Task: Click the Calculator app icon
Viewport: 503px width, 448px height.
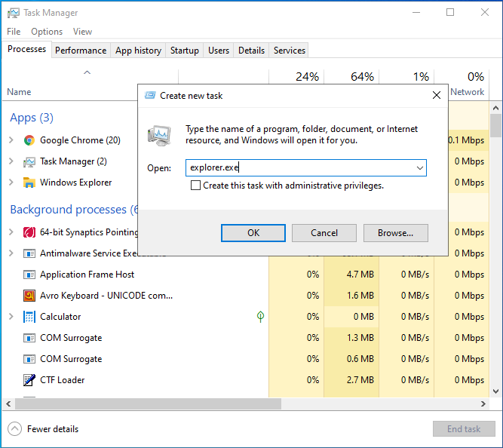Action: pyautogui.click(x=29, y=317)
